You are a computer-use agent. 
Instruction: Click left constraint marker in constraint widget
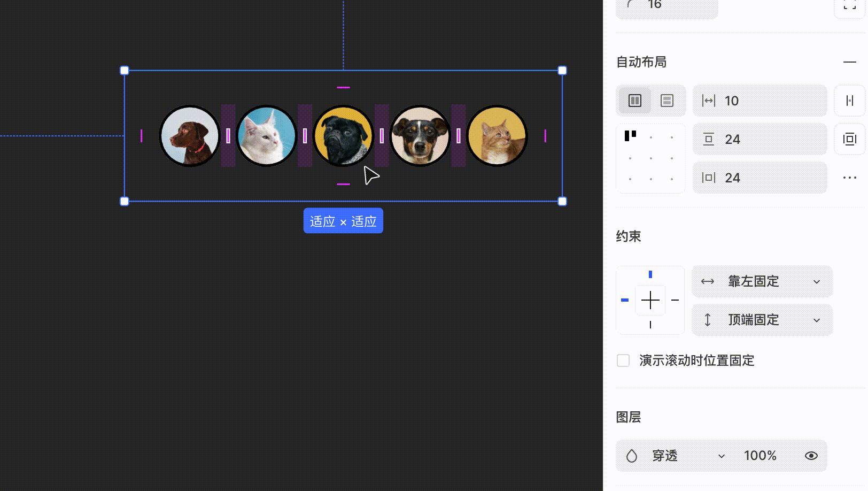(x=625, y=300)
